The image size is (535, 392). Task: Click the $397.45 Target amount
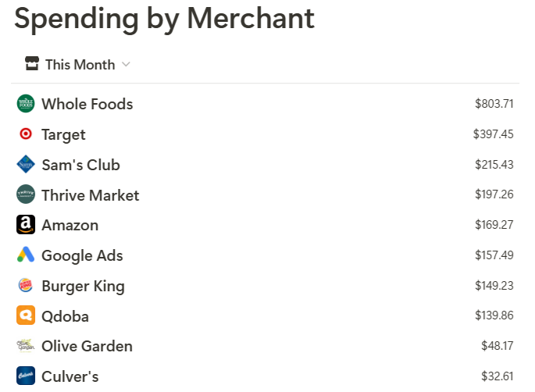click(493, 134)
